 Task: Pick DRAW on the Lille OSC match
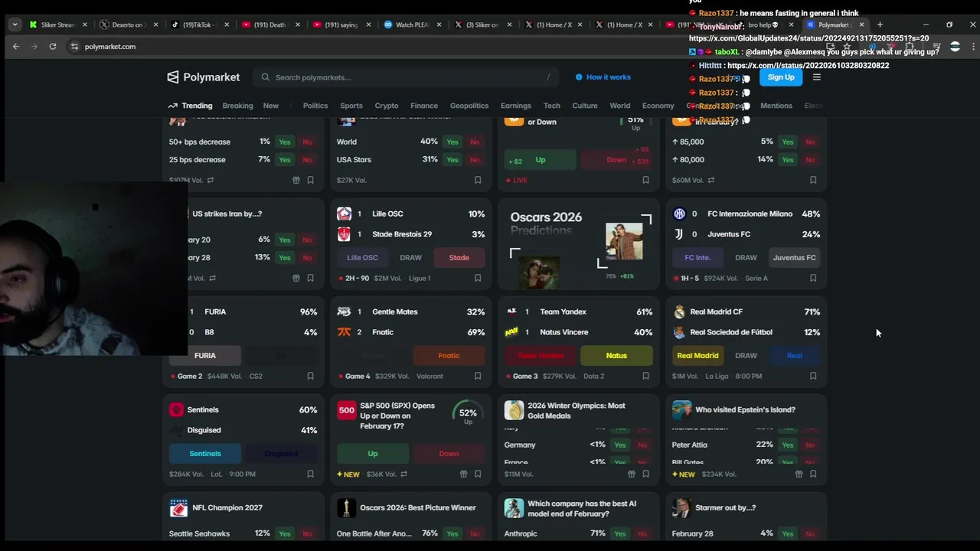[x=411, y=258]
